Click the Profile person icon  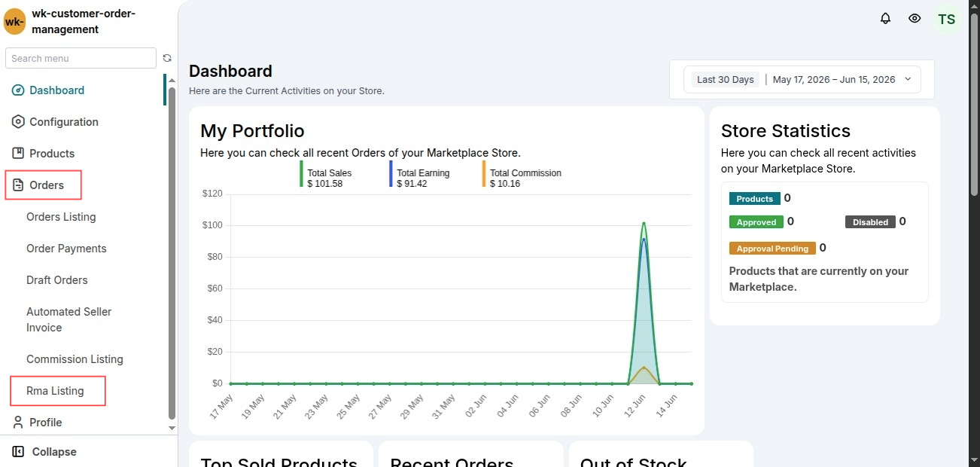point(19,423)
